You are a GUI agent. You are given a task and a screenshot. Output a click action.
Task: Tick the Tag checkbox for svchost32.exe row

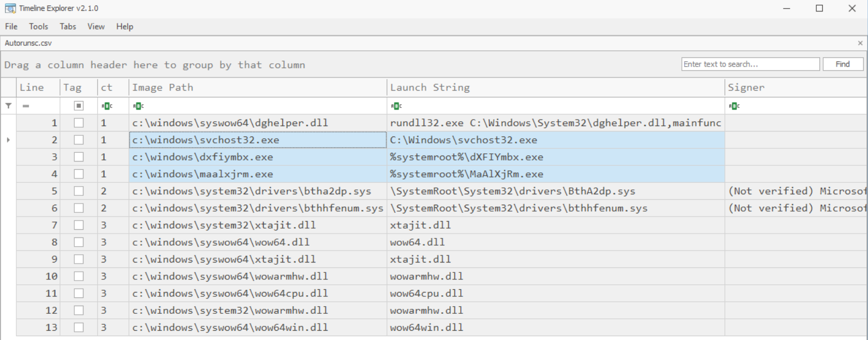point(79,140)
